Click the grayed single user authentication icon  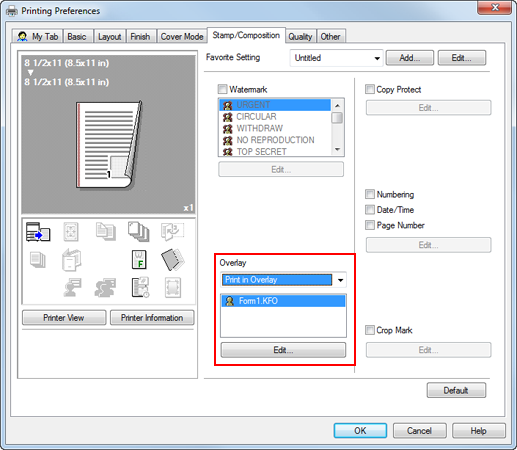point(73,287)
